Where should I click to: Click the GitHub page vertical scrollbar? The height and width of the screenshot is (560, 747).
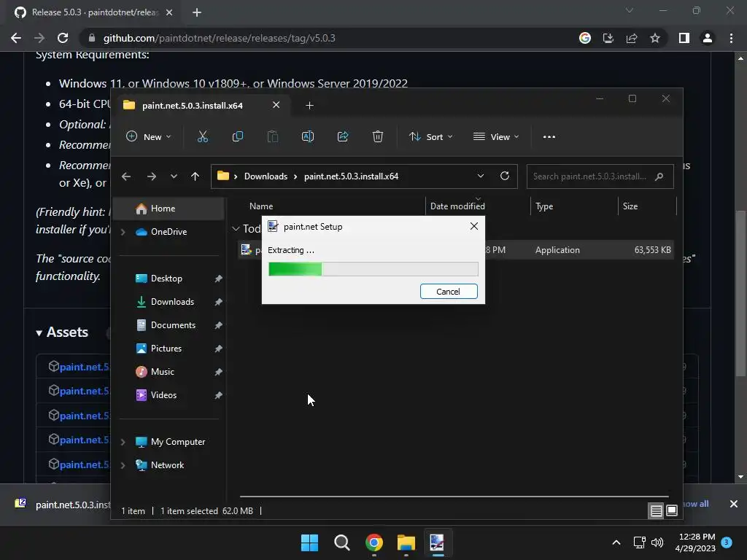740,293
